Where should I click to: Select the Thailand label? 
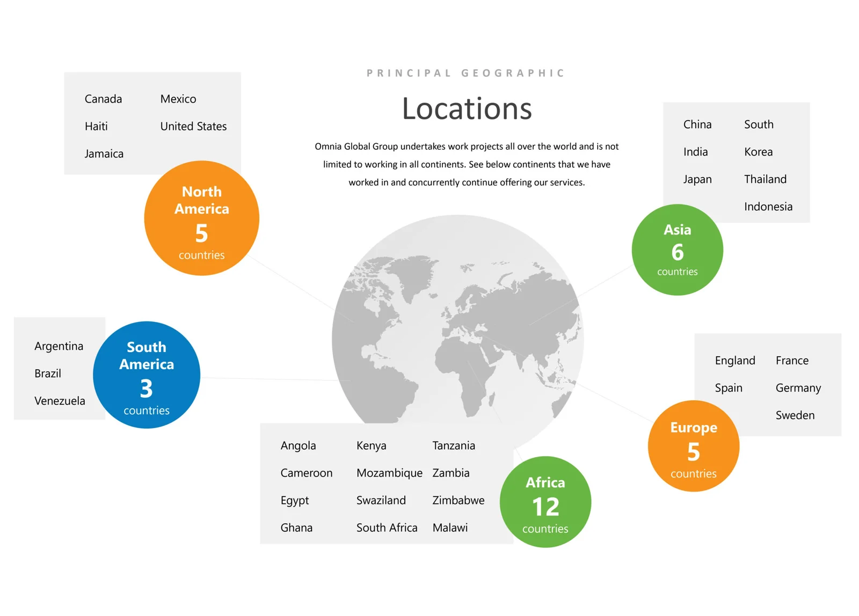click(765, 179)
